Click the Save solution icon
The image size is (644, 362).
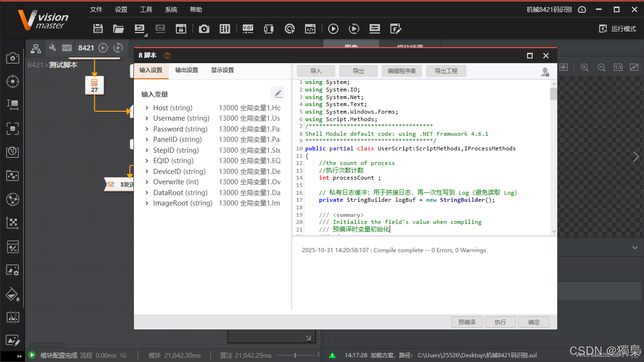click(98, 29)
